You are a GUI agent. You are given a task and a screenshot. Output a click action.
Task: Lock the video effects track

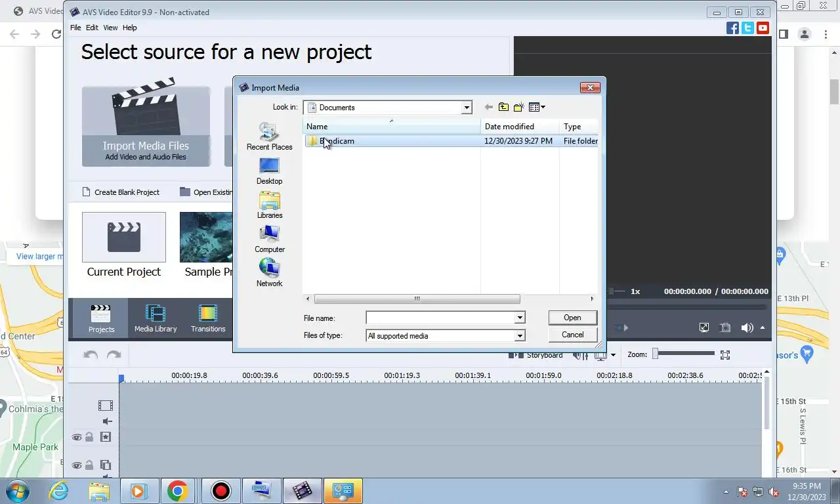tap(89, 437)
